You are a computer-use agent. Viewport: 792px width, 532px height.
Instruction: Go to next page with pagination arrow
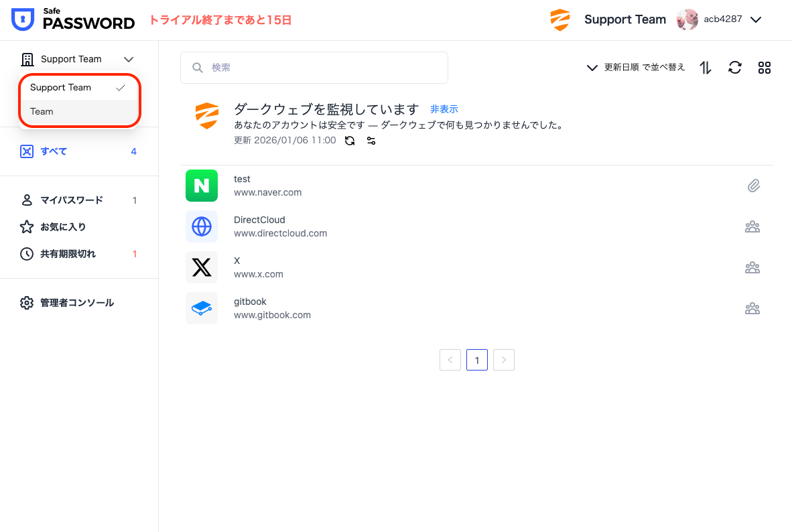tap(504, 360)
